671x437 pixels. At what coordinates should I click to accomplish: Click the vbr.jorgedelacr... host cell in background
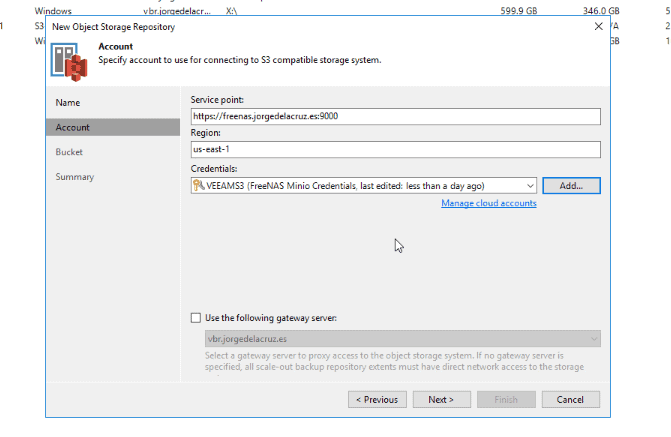177,11
